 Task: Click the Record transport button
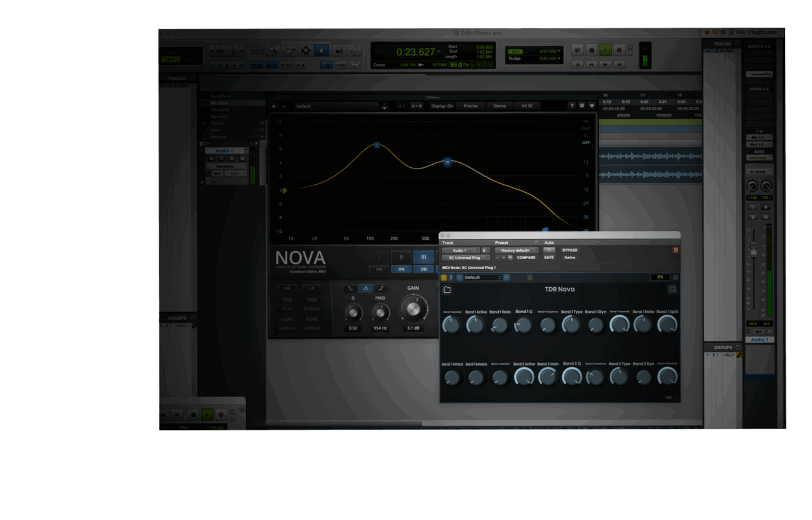click(x=619, y=50)
